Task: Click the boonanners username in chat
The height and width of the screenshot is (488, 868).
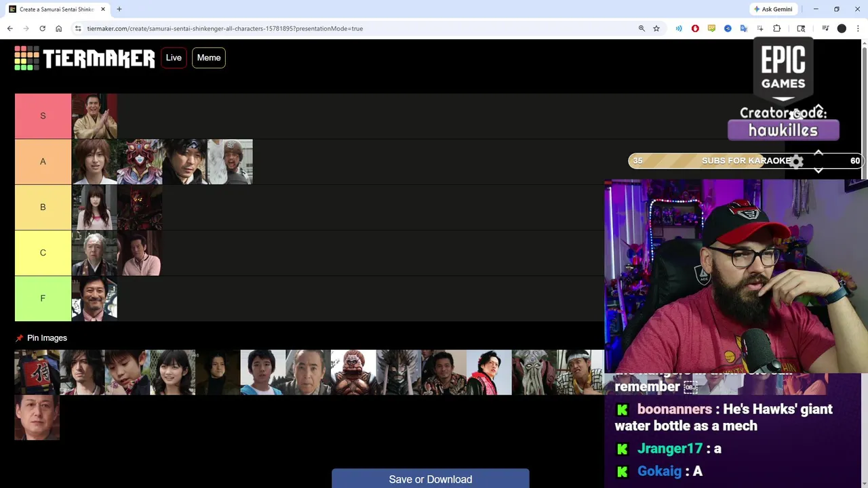Action: pyautogui.click(x=674, y=409)
